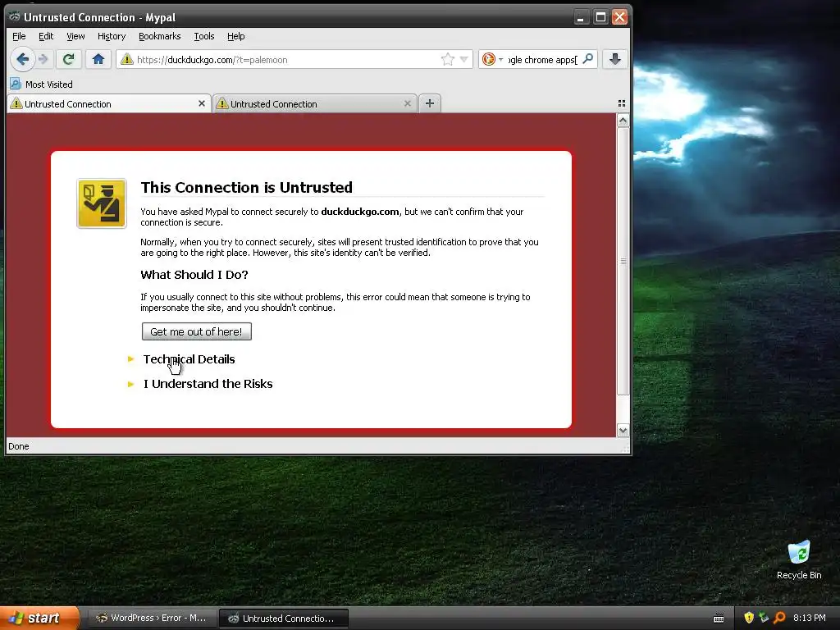
Task: Open the History menu
Action: pyautogui.click(x=112, y=36)
